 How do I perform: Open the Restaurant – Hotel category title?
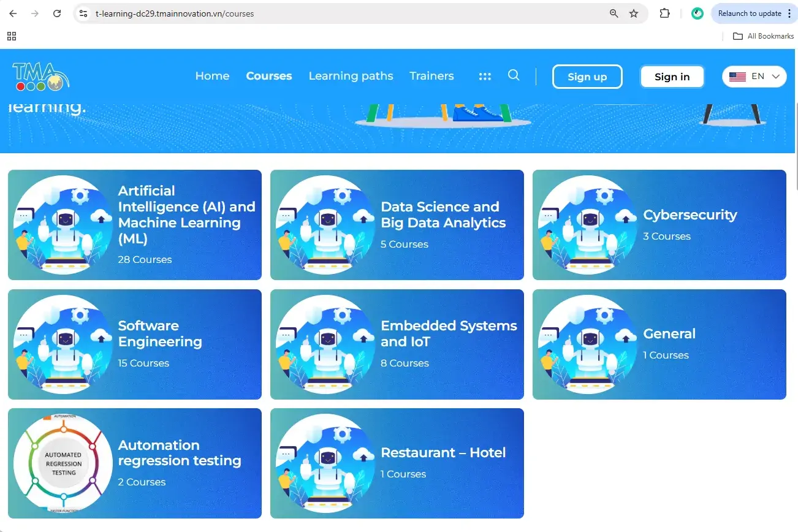coord(443,452)
